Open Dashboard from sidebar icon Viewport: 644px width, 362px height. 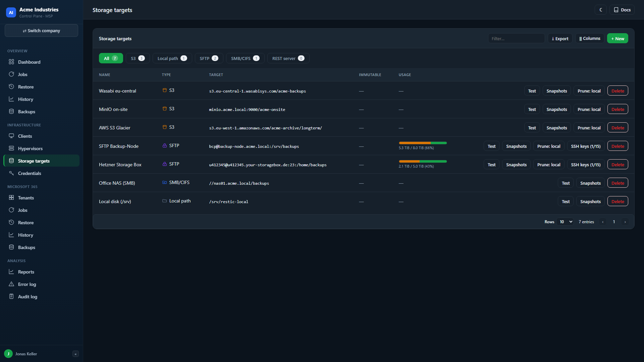coord(11,62)
